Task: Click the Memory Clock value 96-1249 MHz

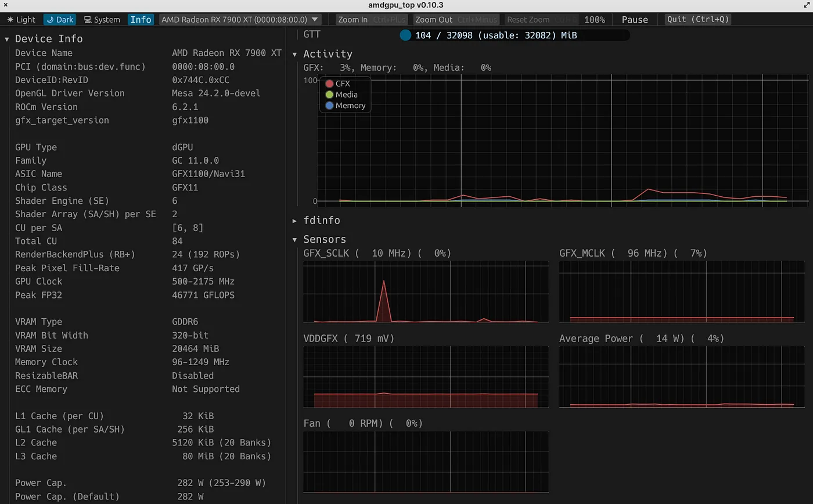Action: click(x=200, y=362)
